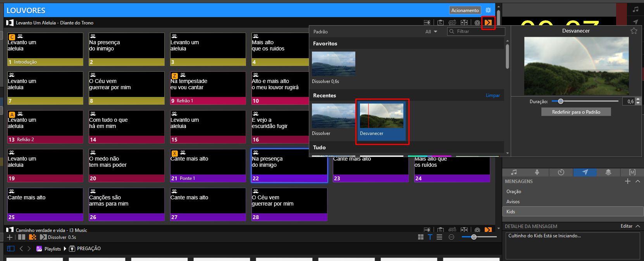Switch slides to grid view layout

(x=421, y=237)
